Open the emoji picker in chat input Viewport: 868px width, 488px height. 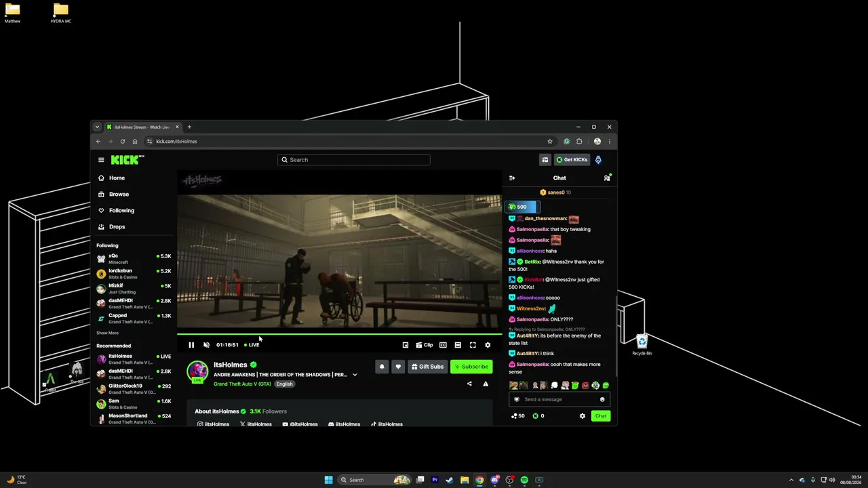pyautogui.click(x=602, y=399)
